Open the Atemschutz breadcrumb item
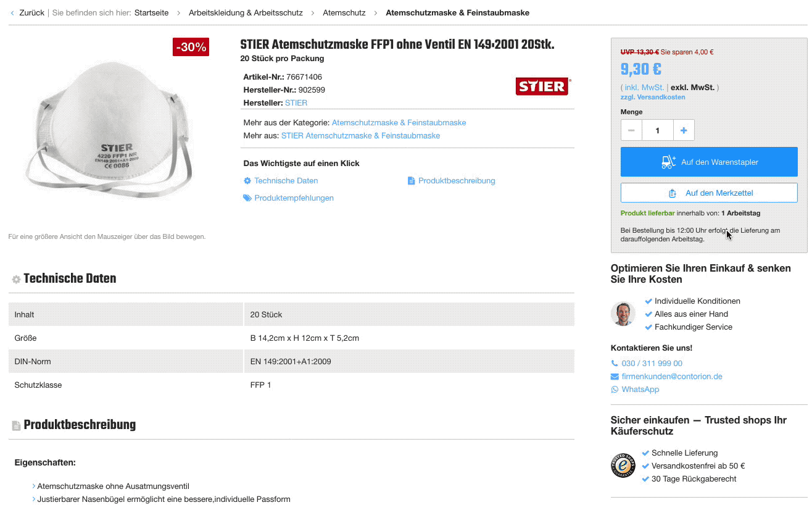 click(x=344, y=12)
